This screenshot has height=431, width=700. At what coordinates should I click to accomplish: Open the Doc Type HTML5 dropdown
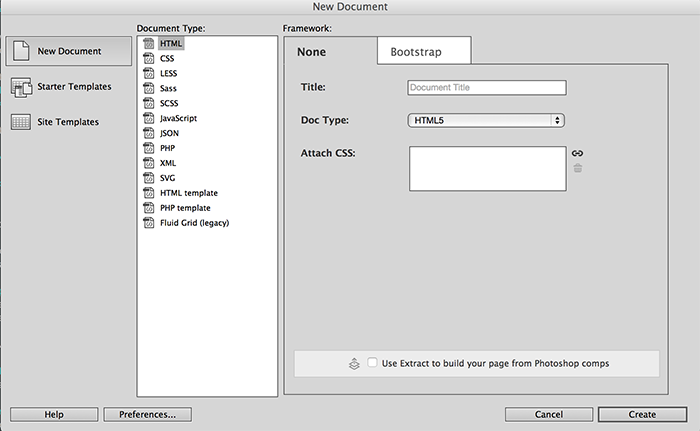(487, 121)
